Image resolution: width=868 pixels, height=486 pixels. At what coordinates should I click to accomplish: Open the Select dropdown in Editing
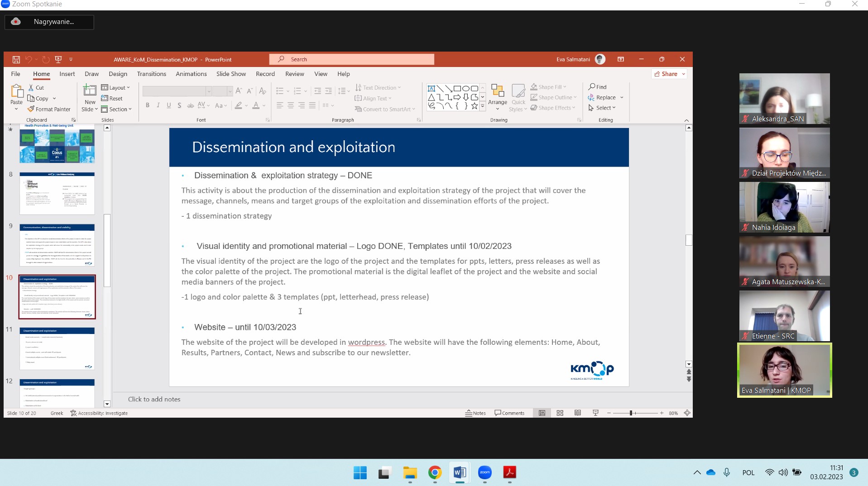point(602,108)
